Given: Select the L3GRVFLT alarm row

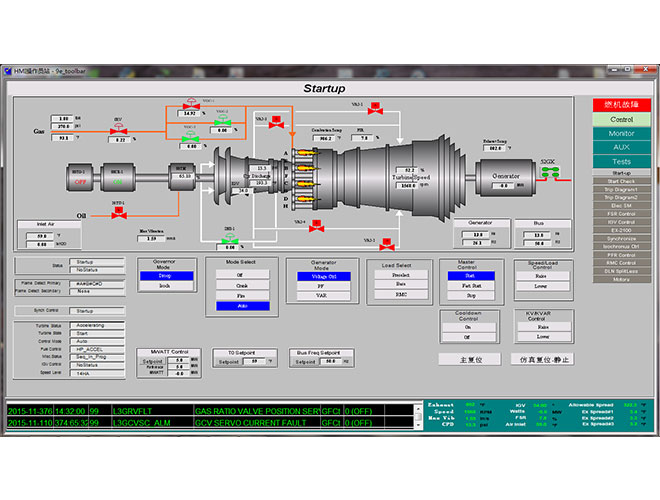Looking at the screenshot, I should [210, 411].
